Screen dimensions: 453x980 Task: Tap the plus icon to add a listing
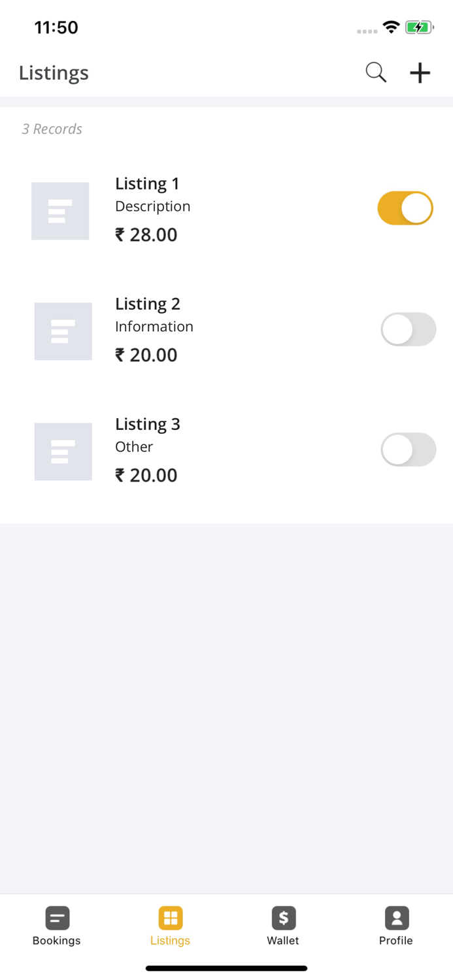point(420,73)
